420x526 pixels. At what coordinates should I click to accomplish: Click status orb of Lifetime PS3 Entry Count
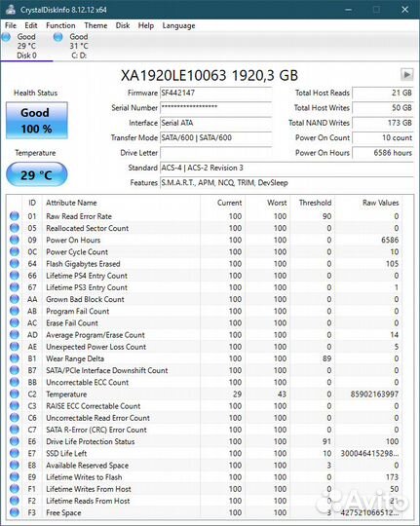15,287
